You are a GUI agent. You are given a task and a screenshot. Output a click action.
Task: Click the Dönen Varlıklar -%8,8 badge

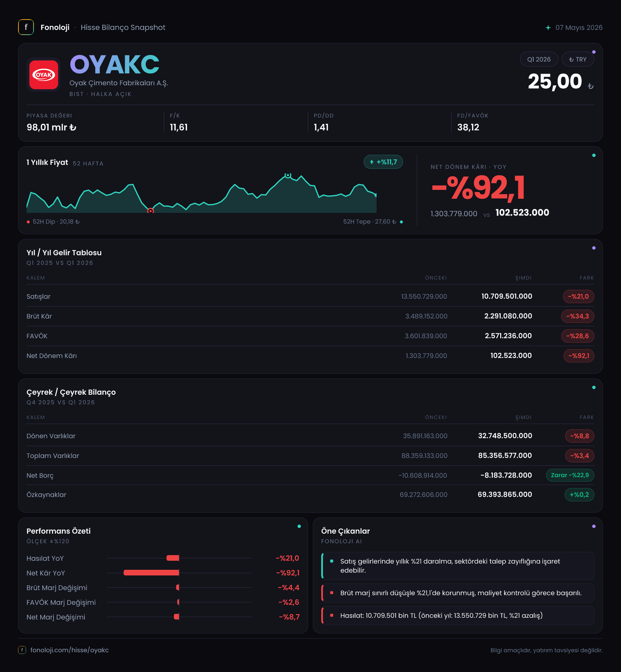(x=579, y=436)
